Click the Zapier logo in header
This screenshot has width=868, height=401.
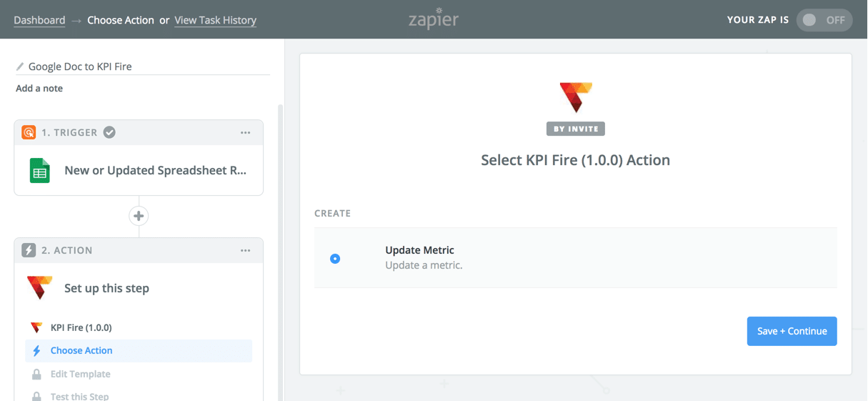pos(434,19)
